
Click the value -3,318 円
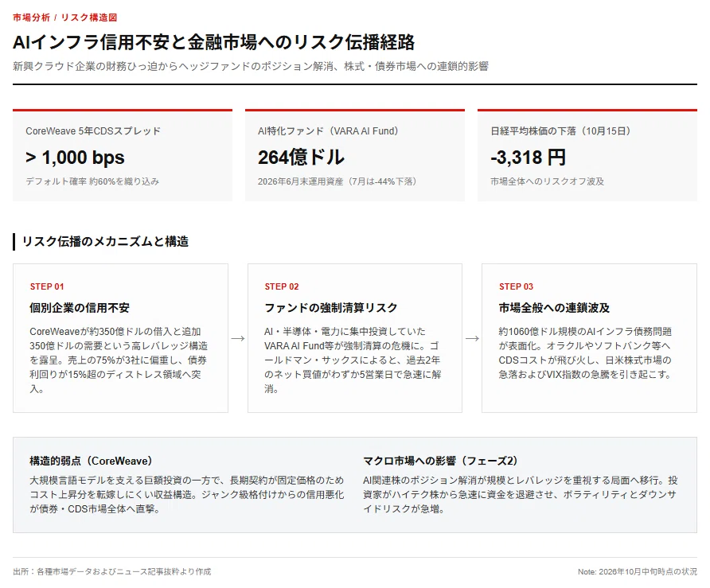click(x=528, y=158)
